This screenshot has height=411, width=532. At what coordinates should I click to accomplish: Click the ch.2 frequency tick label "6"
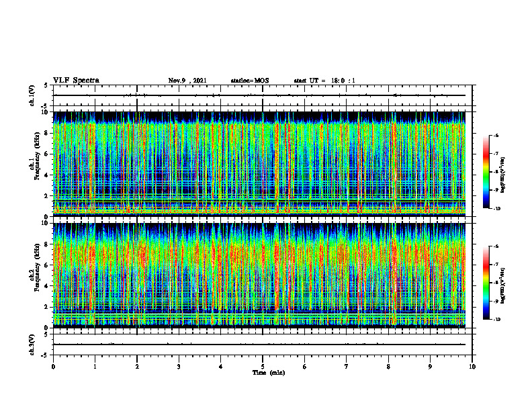(47, 265)
